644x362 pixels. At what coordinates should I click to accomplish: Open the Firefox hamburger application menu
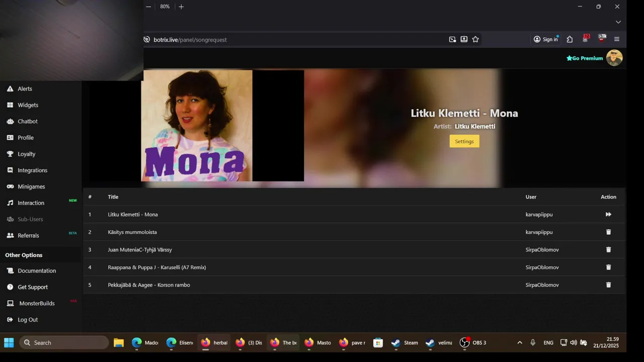tap(617, 39)
